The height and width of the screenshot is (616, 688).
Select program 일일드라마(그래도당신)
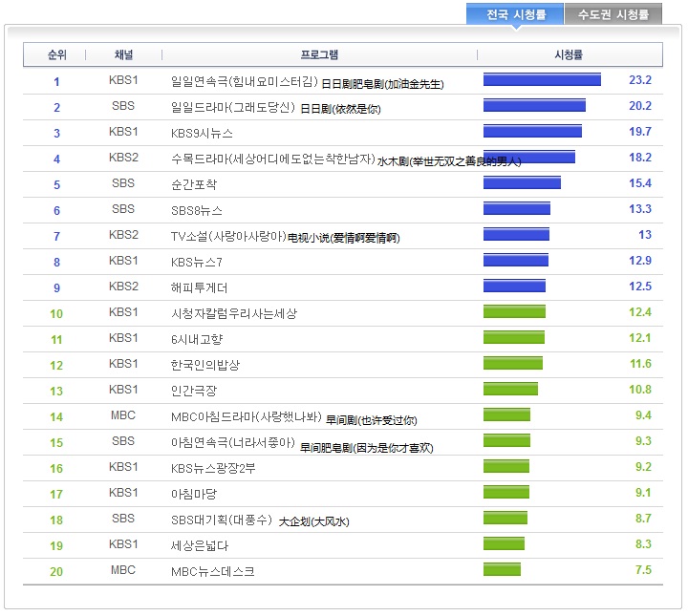tap(232, 107)
